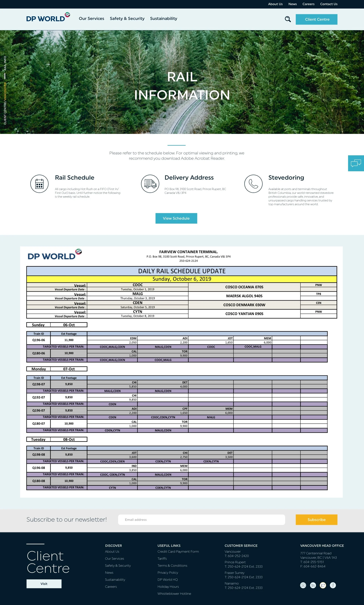Click the Prince Rupert customer service entry

point(243,564)
